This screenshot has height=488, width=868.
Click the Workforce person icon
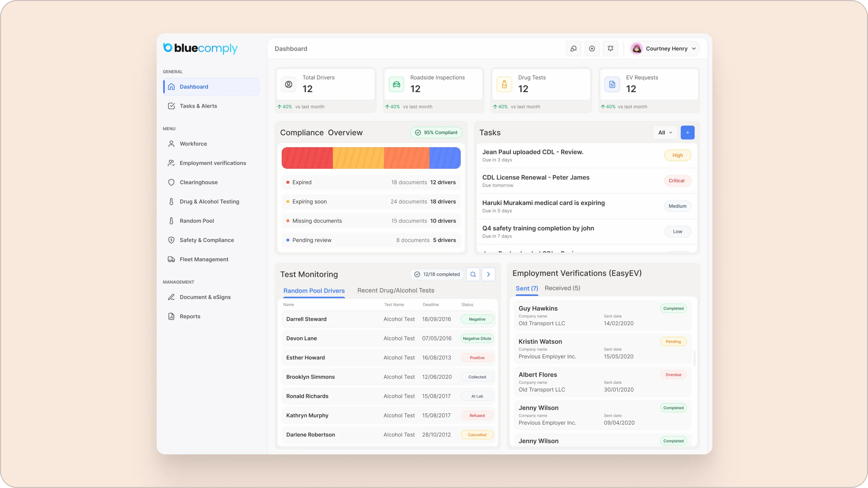click(x=171, y=143)
